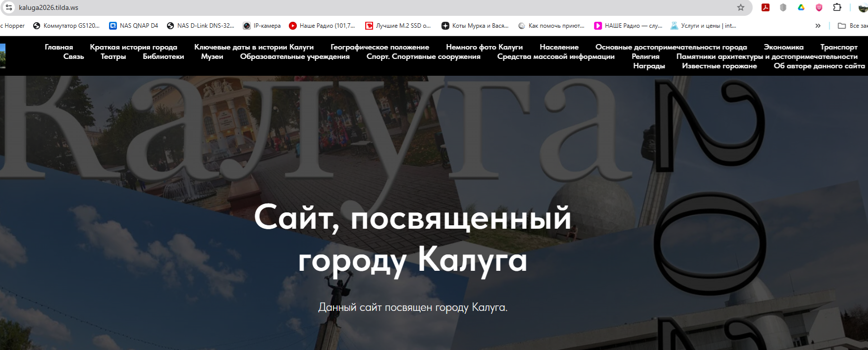Open the Наше Радио (101,7 bookmark
Image resolution: width=868 pixels, height=350 pixels.
tap(322, 26)
